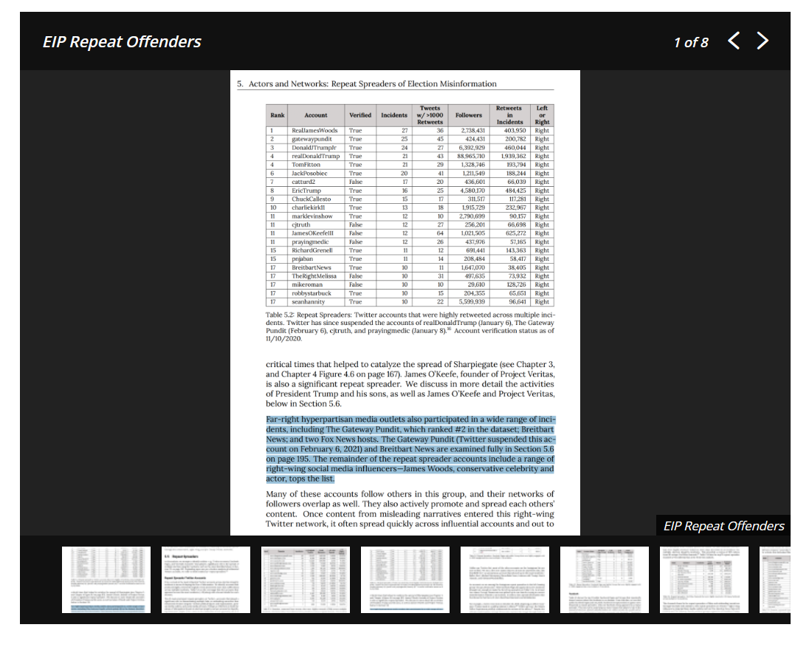
Task: Click the 'Left or Right' column header
Action: (542, 115)
